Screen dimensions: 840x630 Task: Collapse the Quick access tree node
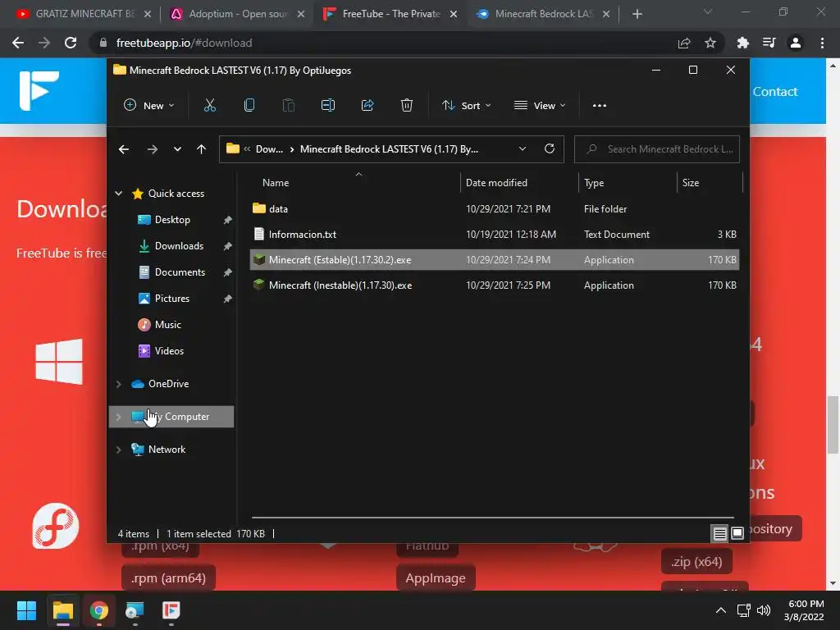[118, 194]
